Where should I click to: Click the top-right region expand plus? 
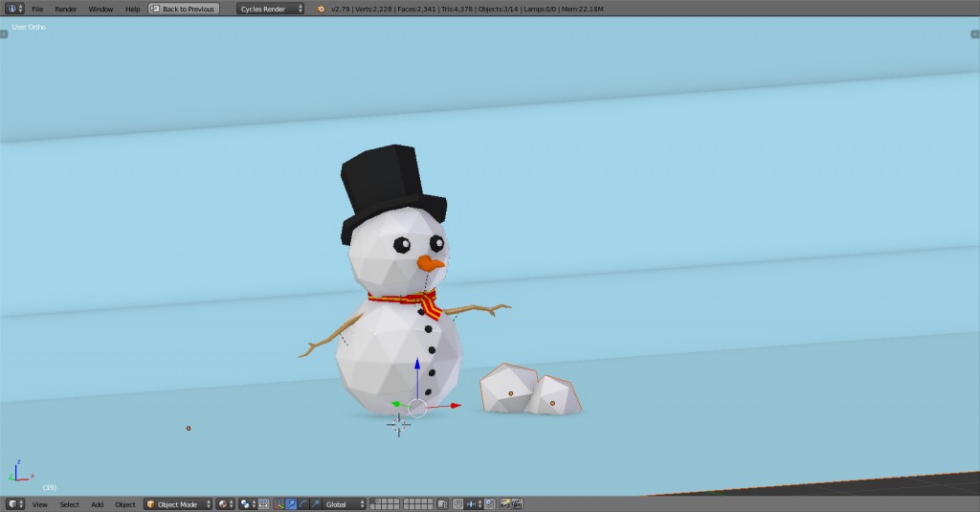pyautogui.click(x=975, y=34)
